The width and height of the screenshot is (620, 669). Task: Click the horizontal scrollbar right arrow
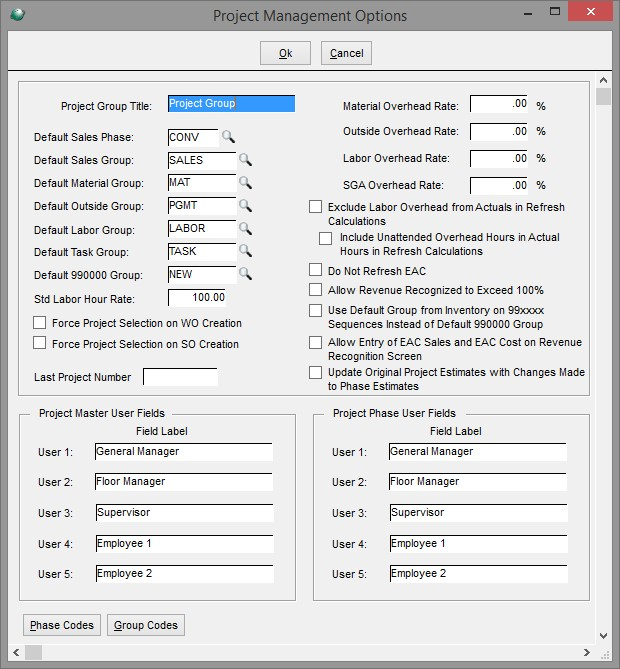coord(587,652)
